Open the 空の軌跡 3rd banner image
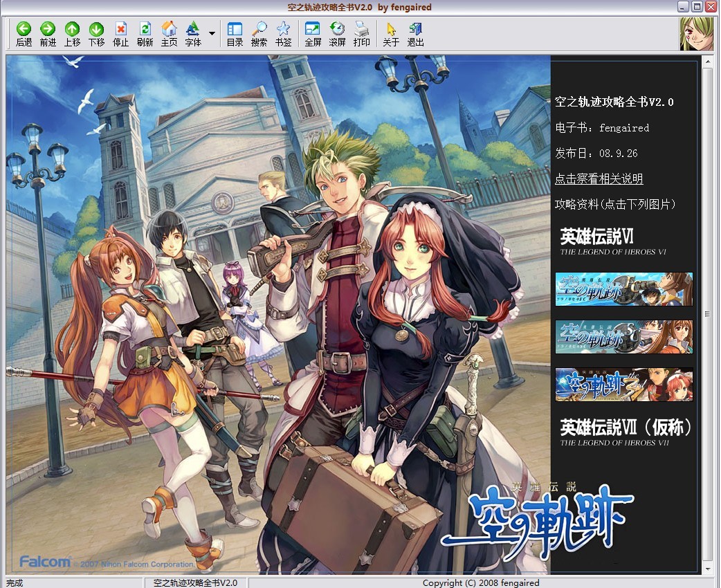 click(x=623, y=385)
